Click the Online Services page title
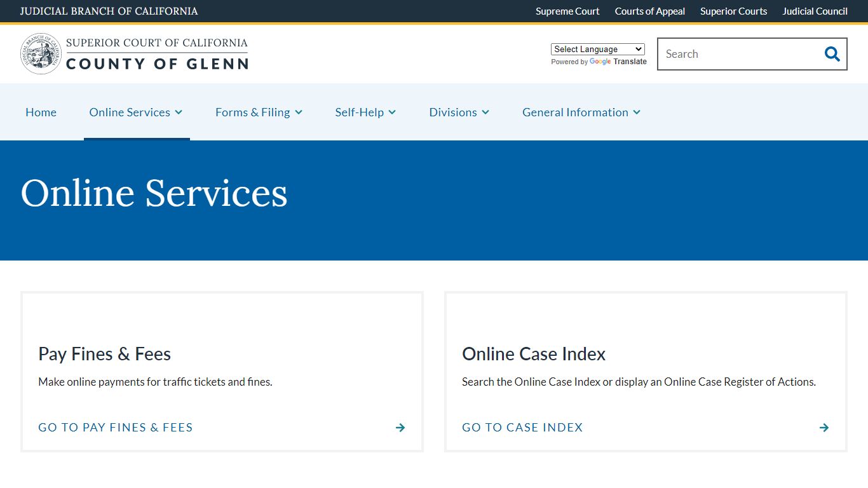 pos(154,193)
